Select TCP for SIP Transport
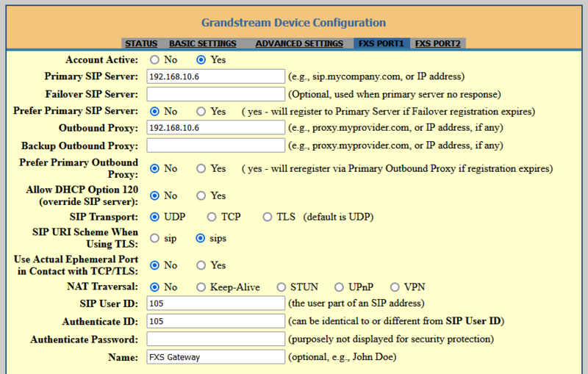588x374 pixels. 212,217
